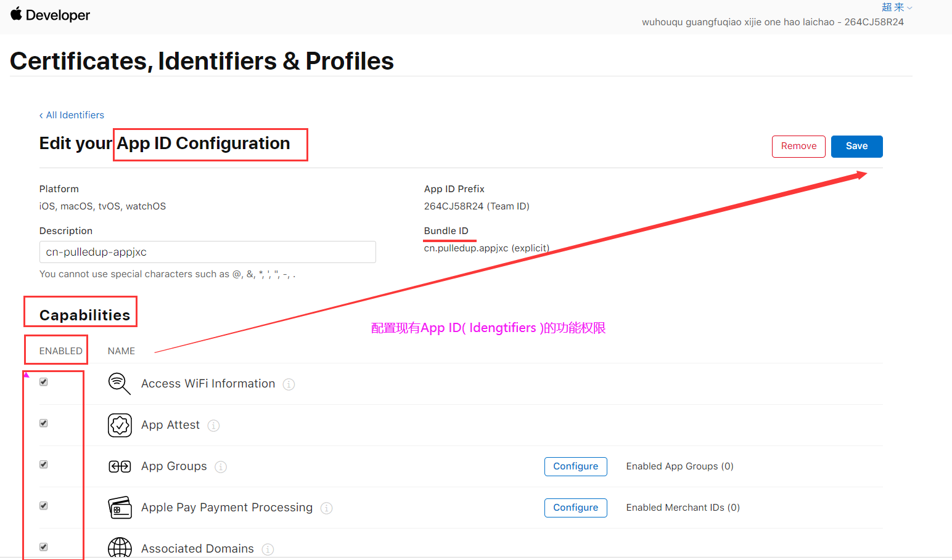Open info tooltip for Access WiFi Information
Viewport: 952px width, 560px height.
point(289,384)
